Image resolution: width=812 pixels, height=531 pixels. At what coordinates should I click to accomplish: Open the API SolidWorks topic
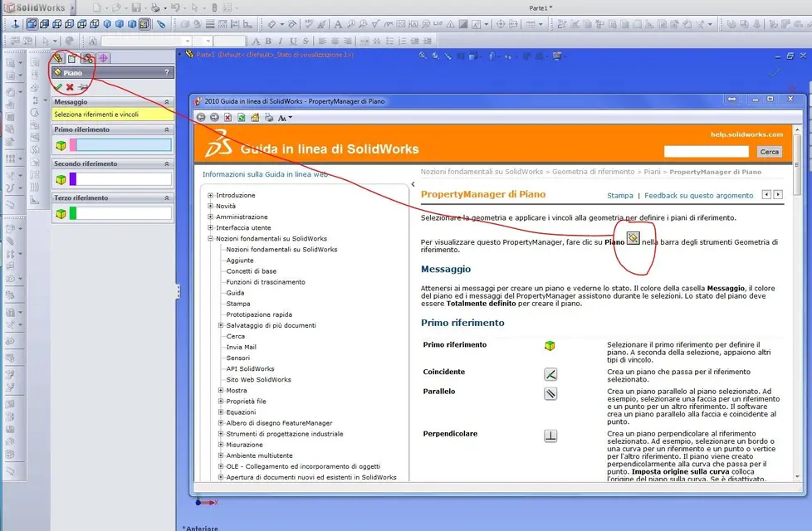coord(250,369)
